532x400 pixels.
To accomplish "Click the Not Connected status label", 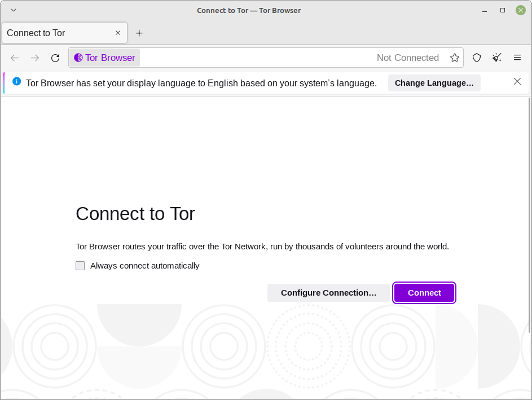I will tap(408, 58).
